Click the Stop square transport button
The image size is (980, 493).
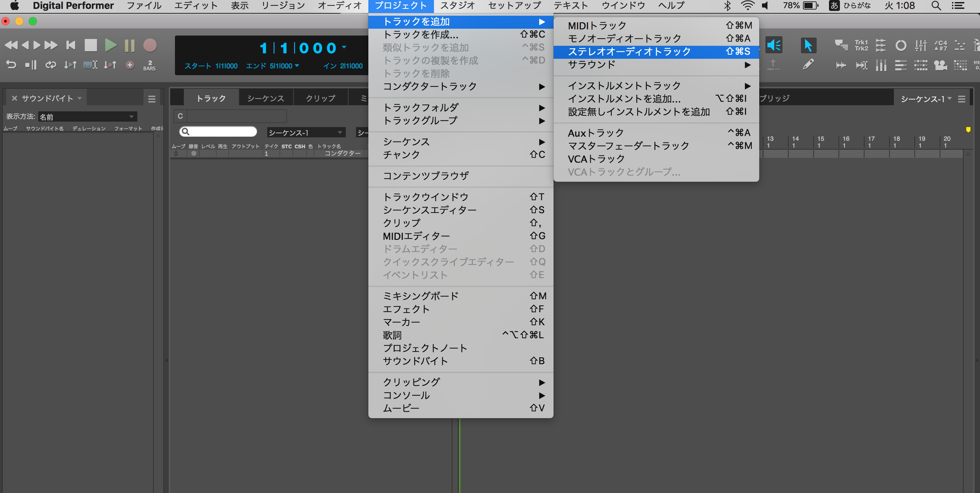pos(91,45)
